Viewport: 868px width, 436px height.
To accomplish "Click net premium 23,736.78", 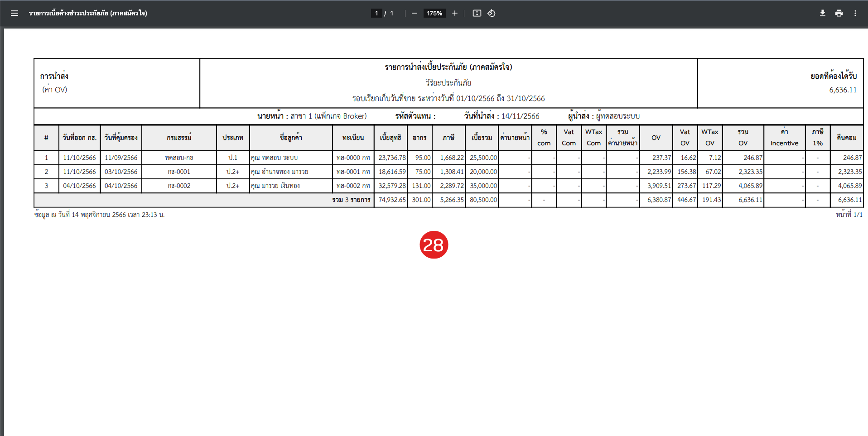I will click(x=392, y=158).
